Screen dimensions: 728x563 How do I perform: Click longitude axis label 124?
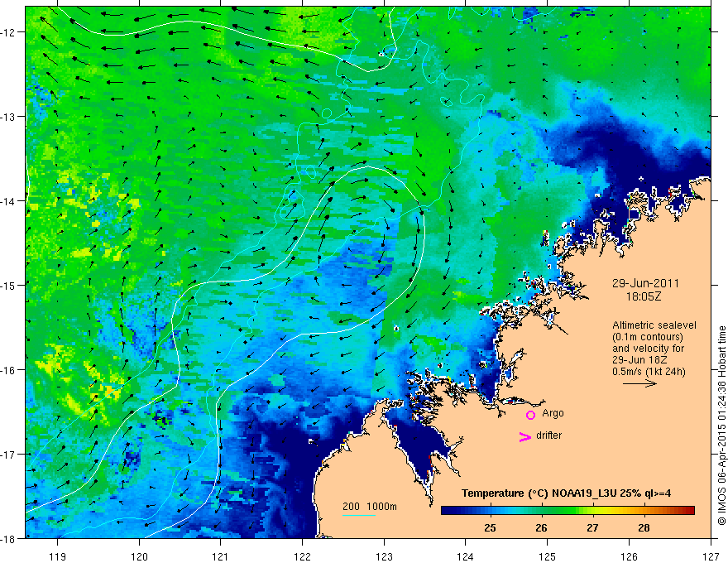tap(466, 556)
